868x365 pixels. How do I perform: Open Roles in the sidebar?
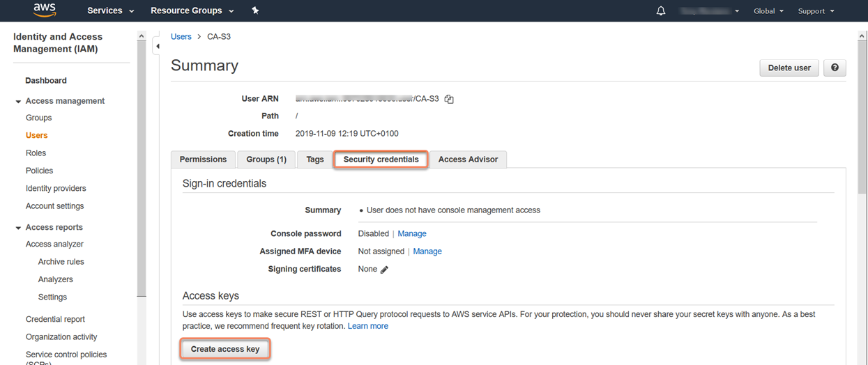tap(36, 153)
